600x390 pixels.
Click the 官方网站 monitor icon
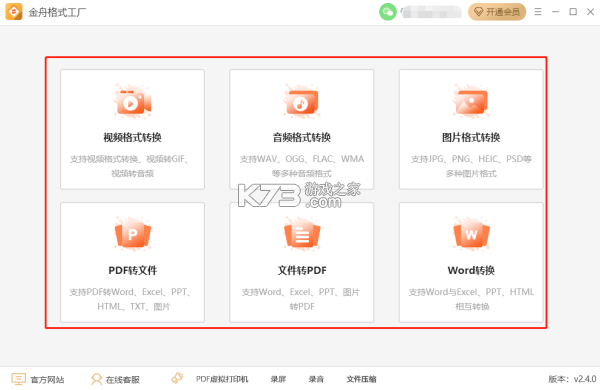click(x=18, y=379)
